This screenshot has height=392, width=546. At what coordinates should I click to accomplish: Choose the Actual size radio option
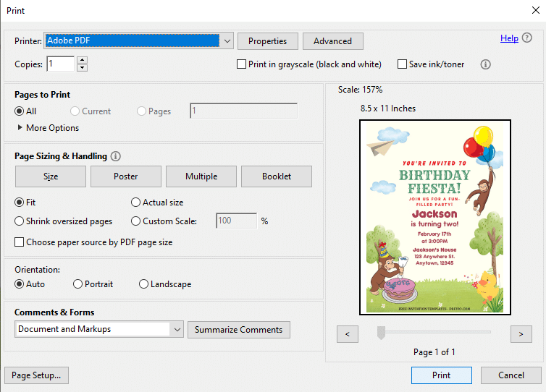tap(135, 202)
